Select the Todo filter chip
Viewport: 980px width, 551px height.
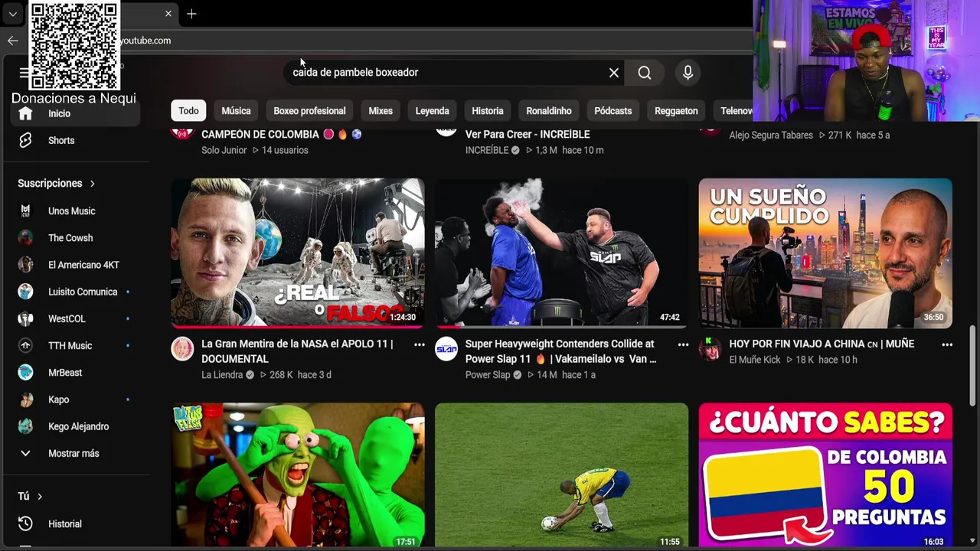[x=188, y=111]
